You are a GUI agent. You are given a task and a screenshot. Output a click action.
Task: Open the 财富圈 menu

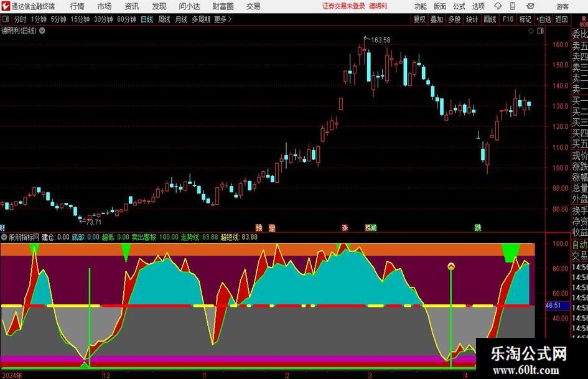[223, 6]
